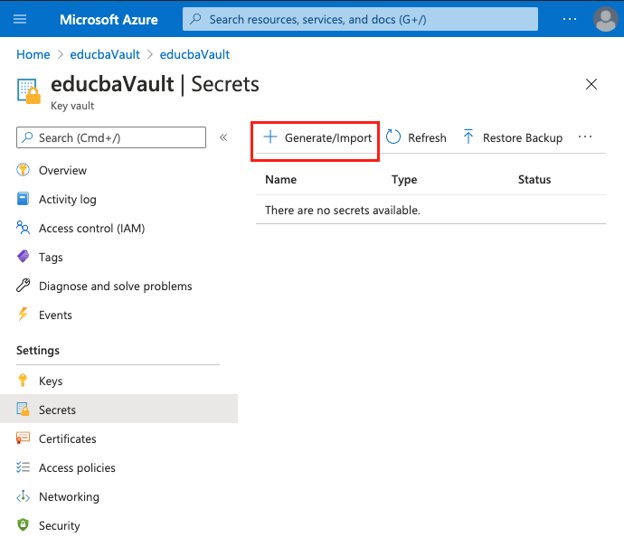This screenshot has width=624, height=536.
Task: Click the yellow Keys icon
Action: [23, 380]
